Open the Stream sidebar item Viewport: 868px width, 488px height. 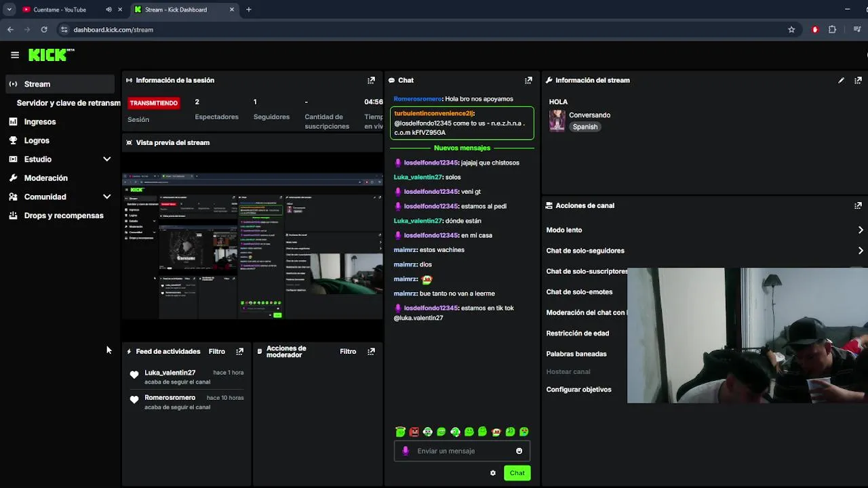pos(60,84)
